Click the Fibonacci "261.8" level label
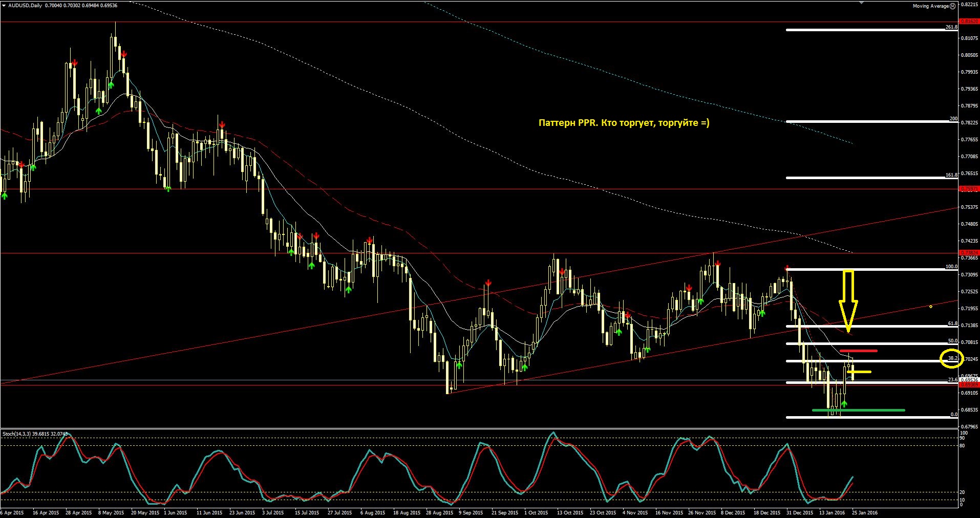 (x=951, y=27)
